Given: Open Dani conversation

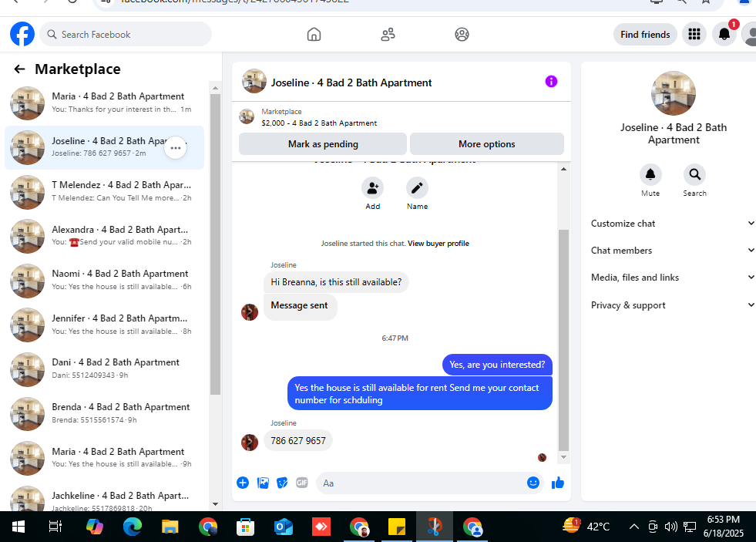Looking at the screenshot, I should point(105,369).
